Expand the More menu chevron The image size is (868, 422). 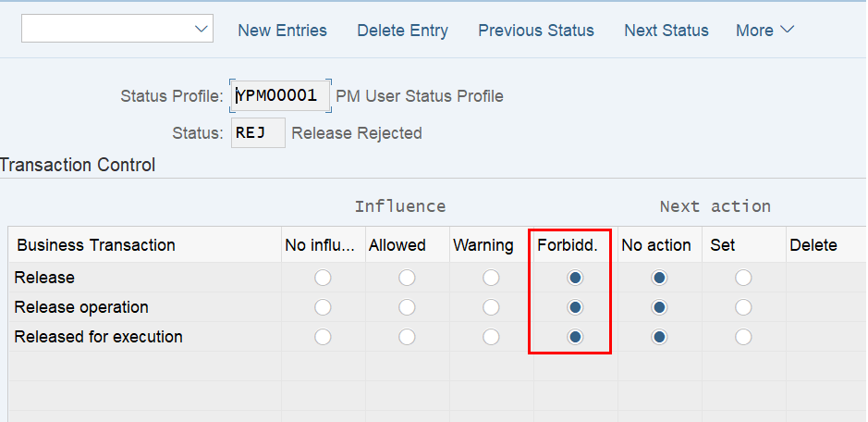pos(788,30)
